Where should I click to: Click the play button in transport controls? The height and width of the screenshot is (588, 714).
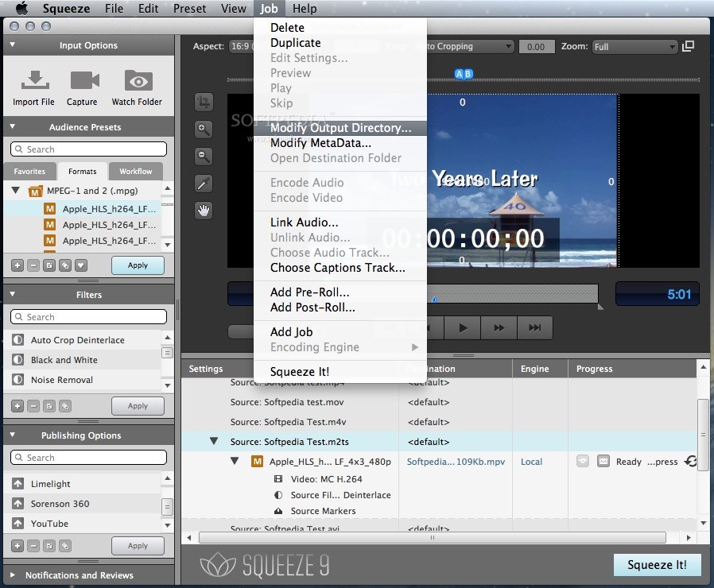pos(463,327)
